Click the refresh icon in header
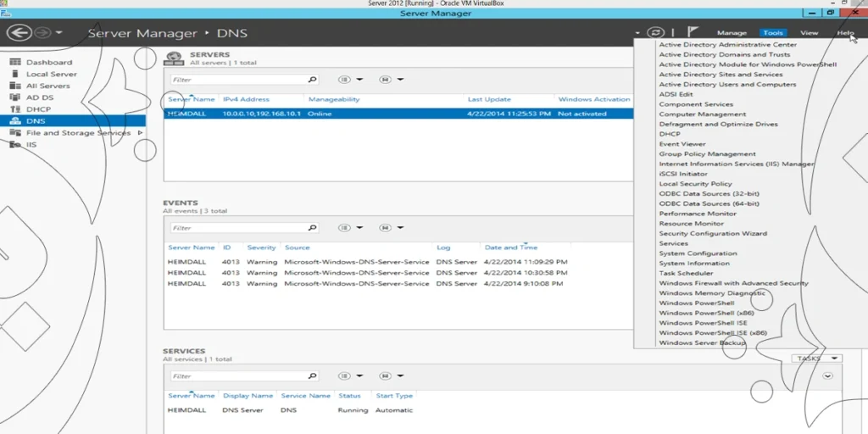Screen dimensions: 868x434 [x=654, y=33]
